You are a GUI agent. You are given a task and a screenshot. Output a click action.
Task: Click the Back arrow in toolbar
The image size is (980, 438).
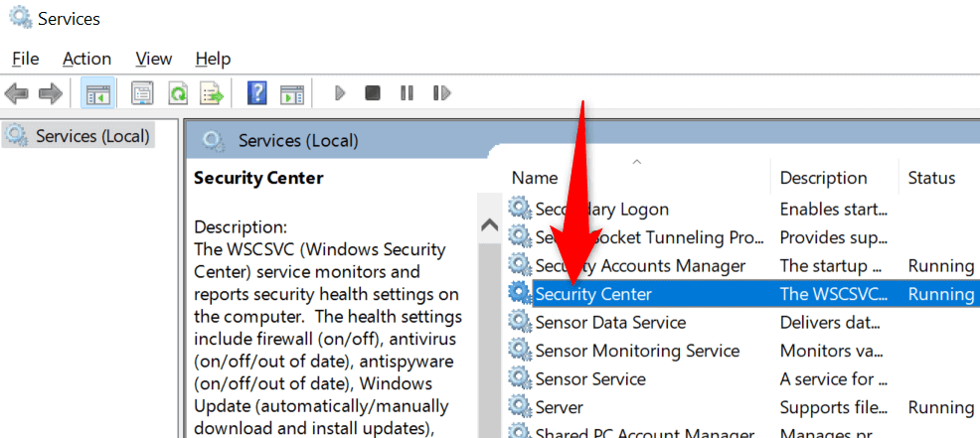tap(17, 93)
